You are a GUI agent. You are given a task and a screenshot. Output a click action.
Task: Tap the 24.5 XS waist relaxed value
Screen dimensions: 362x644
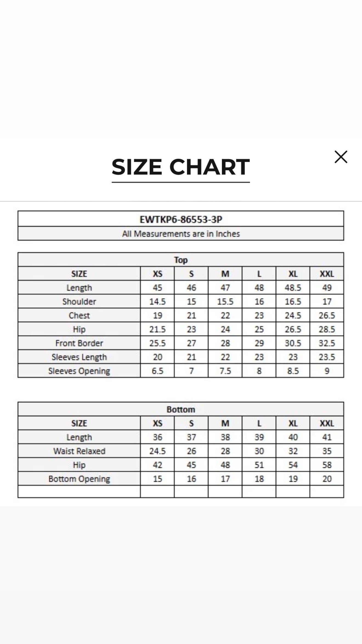[157, 451]
